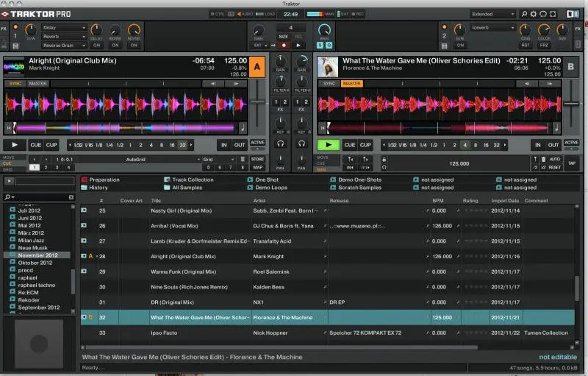Toggle the ACTIVE loop button on Deck A

257,143
